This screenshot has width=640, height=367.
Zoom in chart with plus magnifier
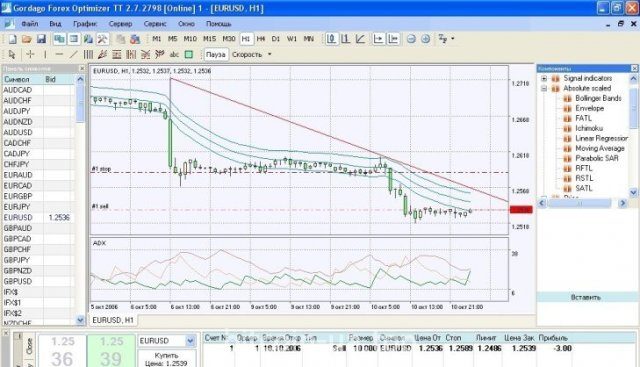425,39
